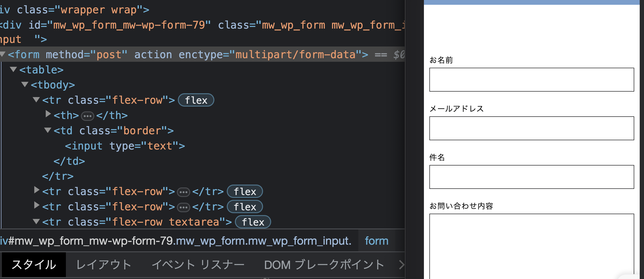Click the "border" class value on td
This screenshot has width=644, height=279.
coord(142,131)
